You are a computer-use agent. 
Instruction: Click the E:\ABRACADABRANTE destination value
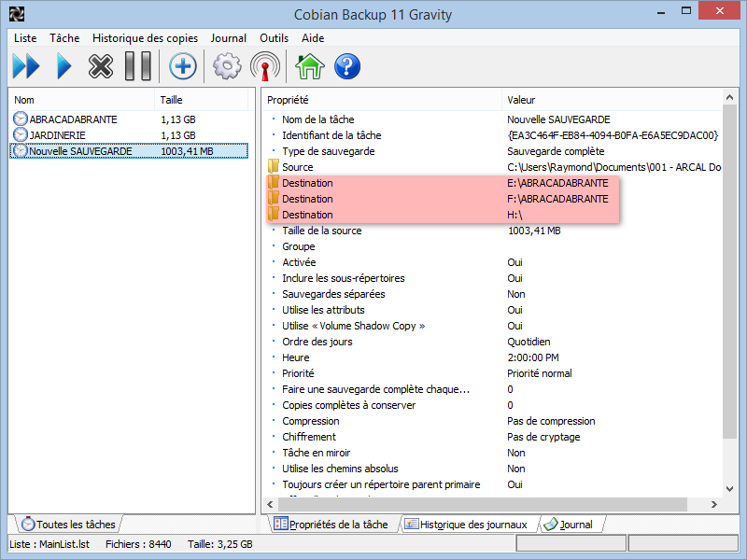[x=557, y=183]
